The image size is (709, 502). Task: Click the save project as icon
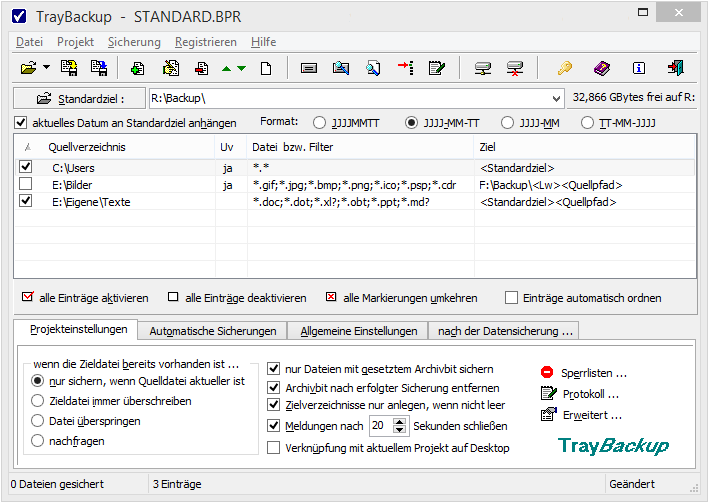pyautogui.click(x=99, y=68)
